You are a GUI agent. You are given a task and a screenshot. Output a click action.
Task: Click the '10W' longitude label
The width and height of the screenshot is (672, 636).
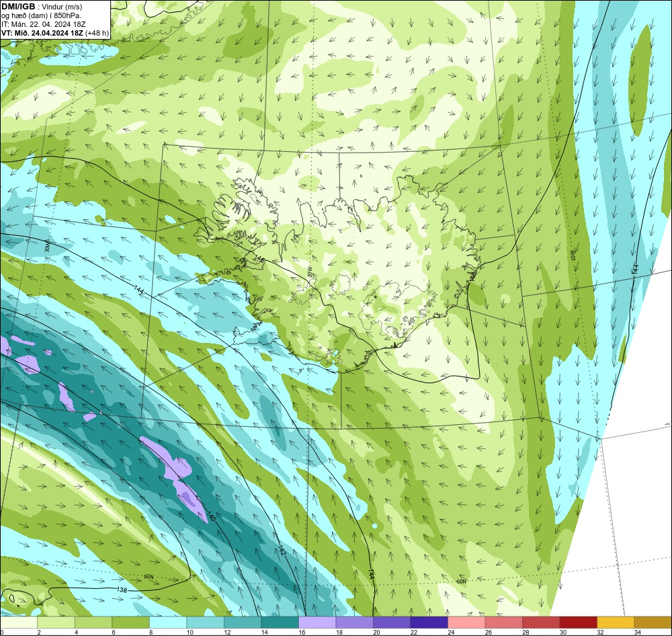click(573, 255)
